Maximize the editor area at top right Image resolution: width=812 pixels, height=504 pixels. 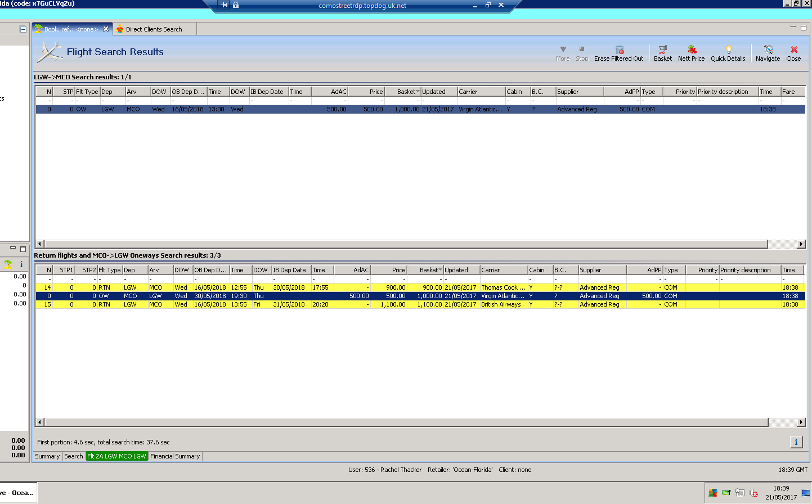click(x=804, y=27)
